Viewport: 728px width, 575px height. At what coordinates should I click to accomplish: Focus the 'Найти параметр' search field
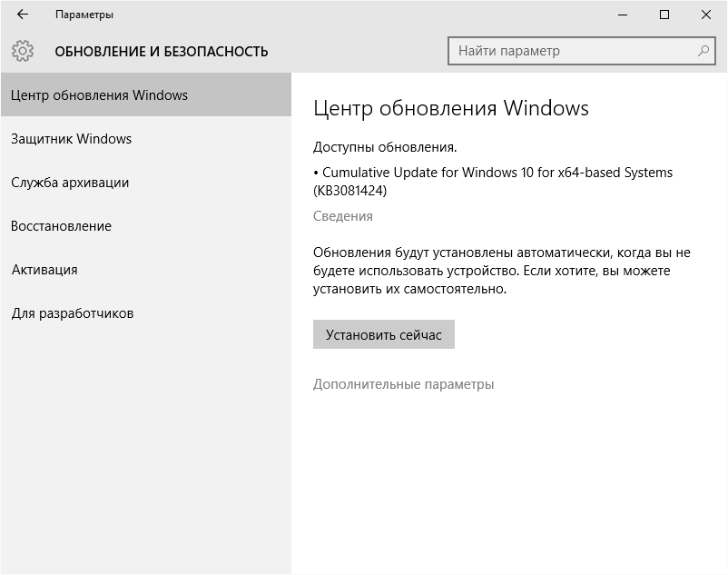tap(581, 51)
